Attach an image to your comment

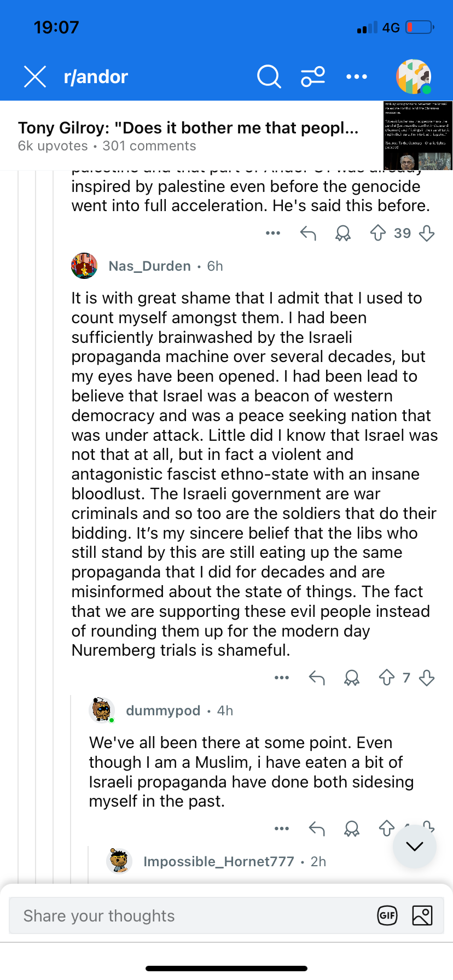click(422, 915)
